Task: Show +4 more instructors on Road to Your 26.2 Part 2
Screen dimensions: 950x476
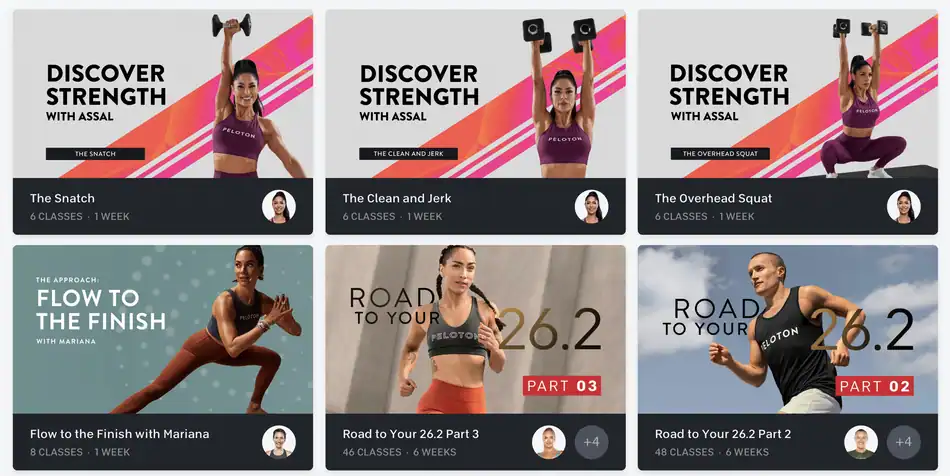Action: (904, 442)
